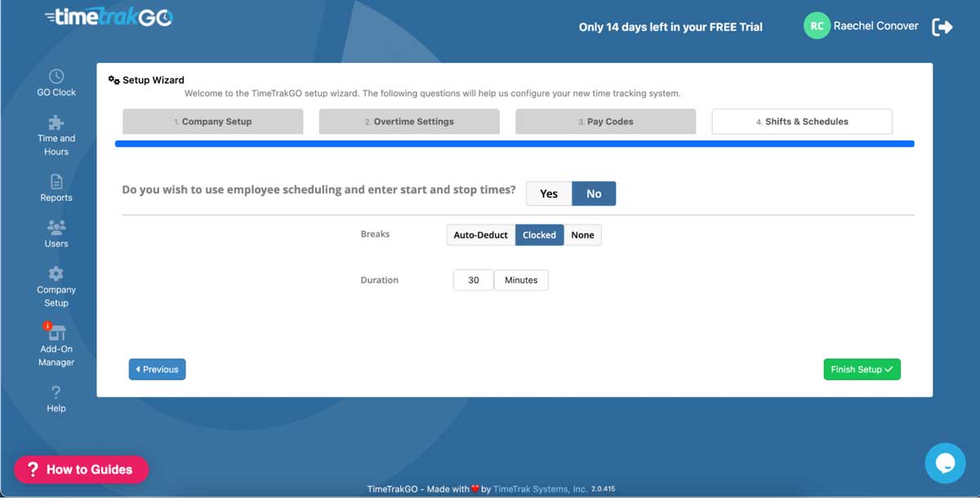
Task: Click the FREE Trial days left notice
Action: 670,27
